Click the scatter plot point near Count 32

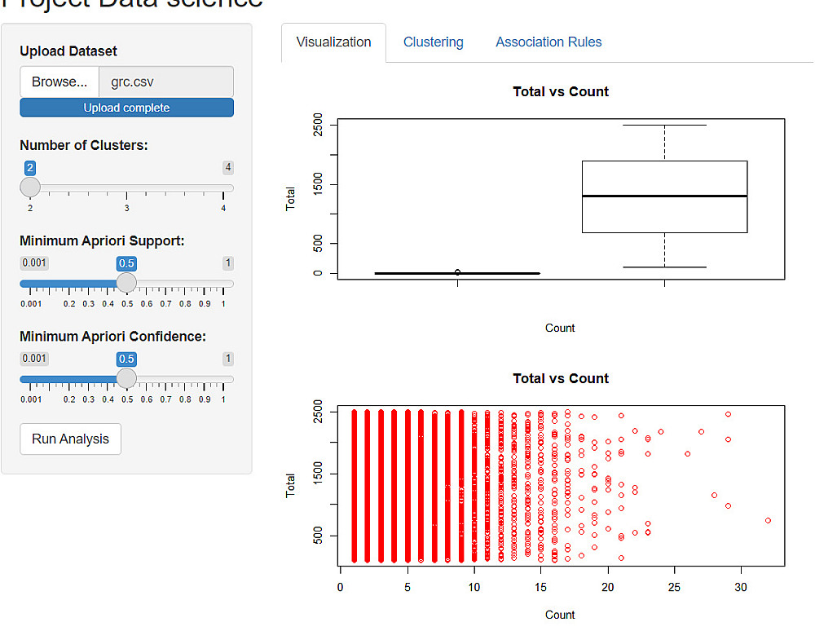pyautogui.click(x=768, y=520)
